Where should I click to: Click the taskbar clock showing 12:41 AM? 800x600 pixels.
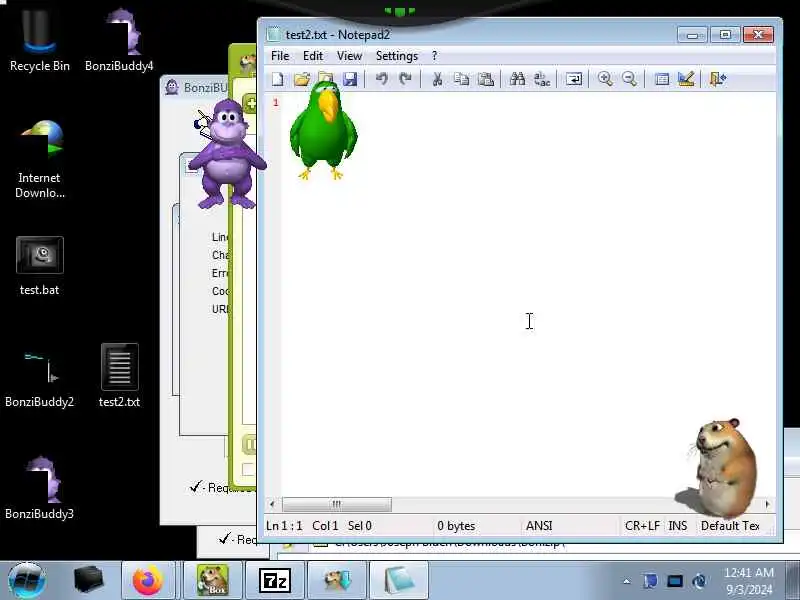[x=749, y=581]
